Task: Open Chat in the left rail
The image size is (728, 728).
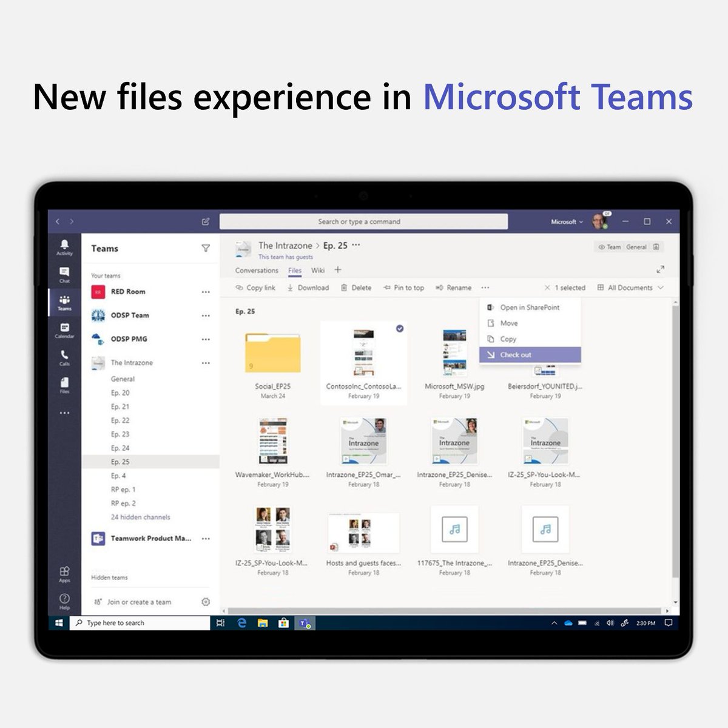Action: (x=64, y=275)
